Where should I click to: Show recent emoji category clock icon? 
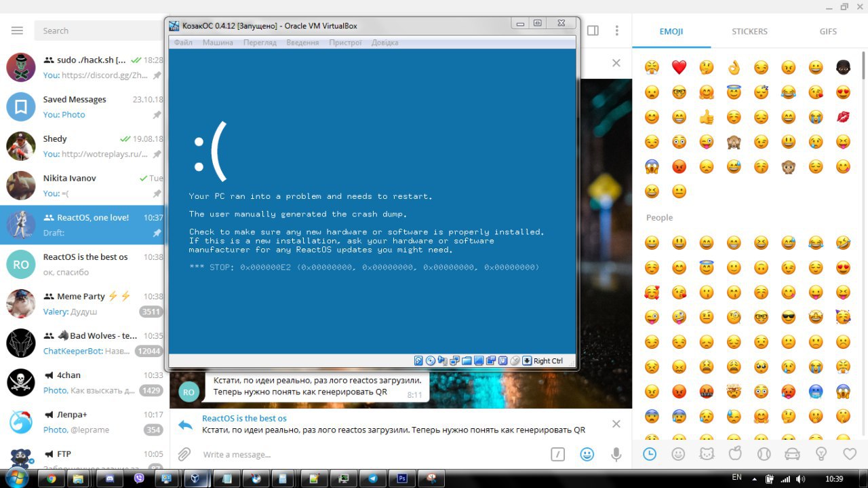click(650, 454)
